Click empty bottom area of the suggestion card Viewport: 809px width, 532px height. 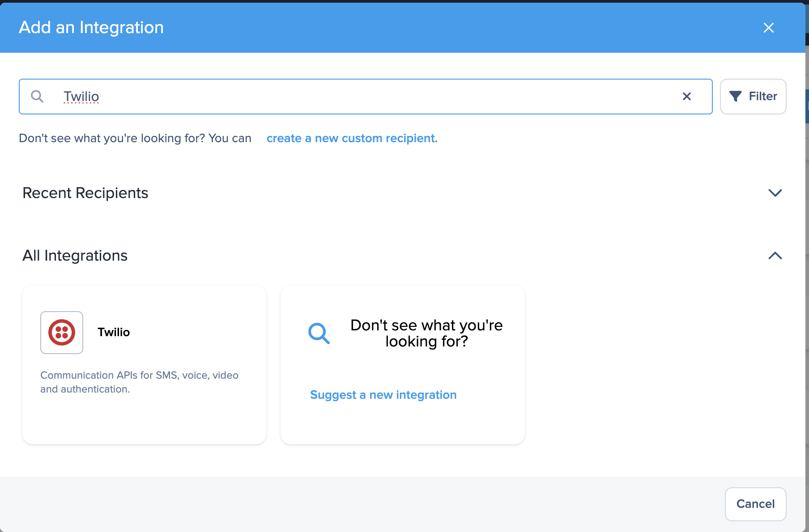(x=402, y=425)
